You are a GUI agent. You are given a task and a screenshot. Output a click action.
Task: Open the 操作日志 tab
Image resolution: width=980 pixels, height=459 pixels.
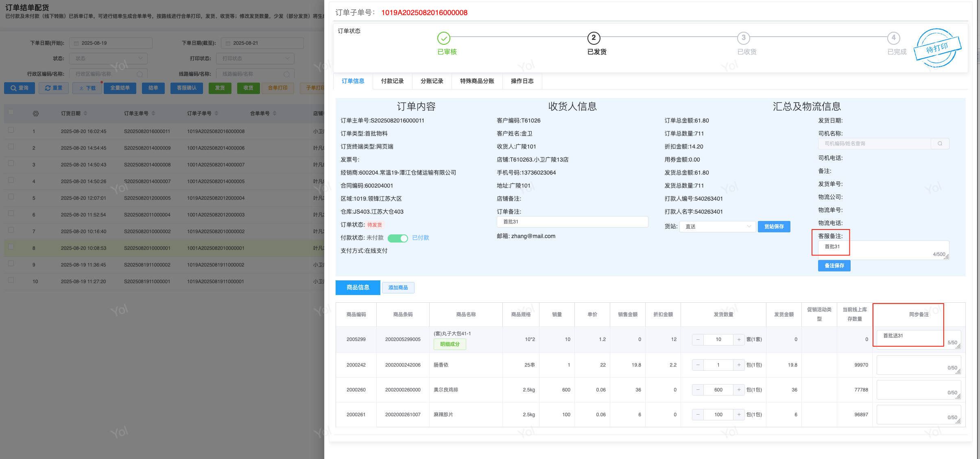tap(522, 81)
